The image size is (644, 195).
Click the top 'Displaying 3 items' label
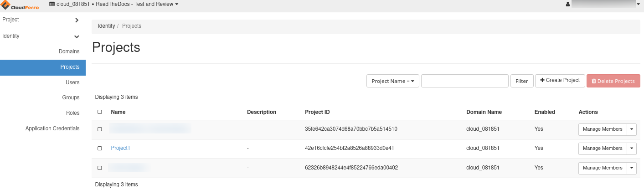[116, 97]
